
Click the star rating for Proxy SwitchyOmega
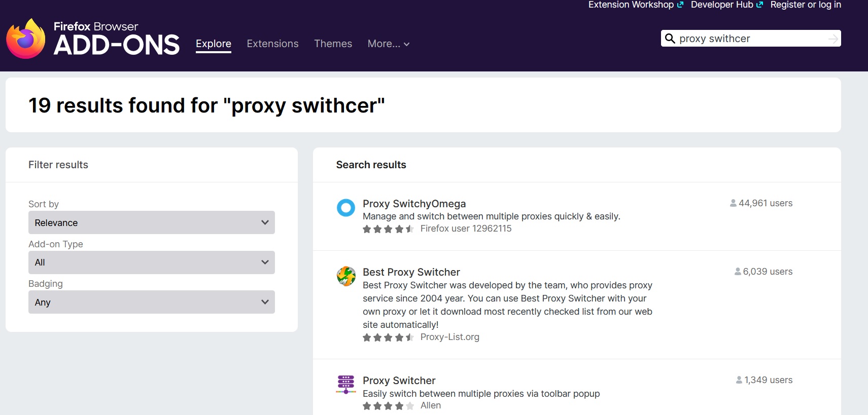pyautogui.click(x=389, y=229)
